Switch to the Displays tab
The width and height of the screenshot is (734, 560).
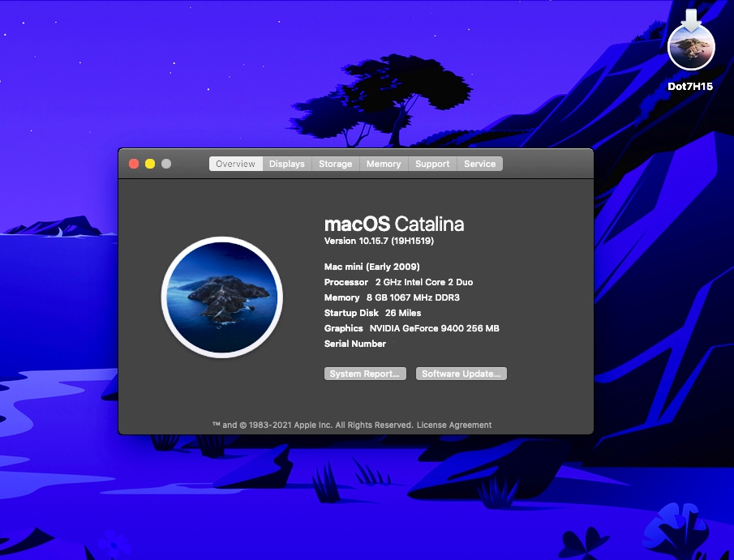[287, 164]
